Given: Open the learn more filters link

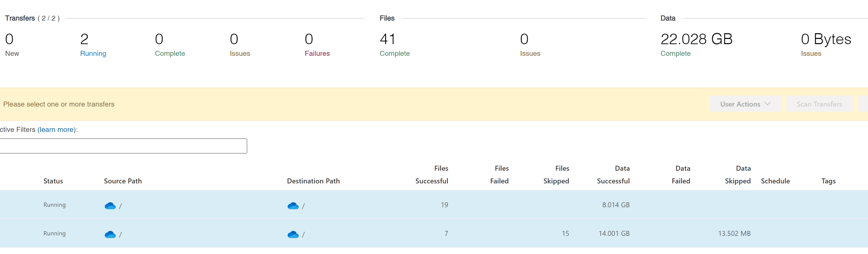Looking at the screenshot, I should [x=56, y=130].
